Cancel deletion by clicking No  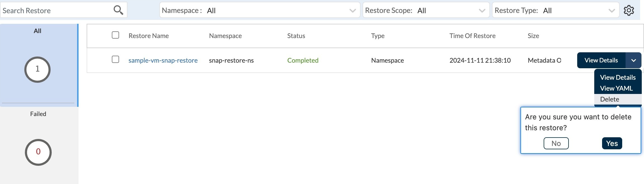click(x=556, y=143)
